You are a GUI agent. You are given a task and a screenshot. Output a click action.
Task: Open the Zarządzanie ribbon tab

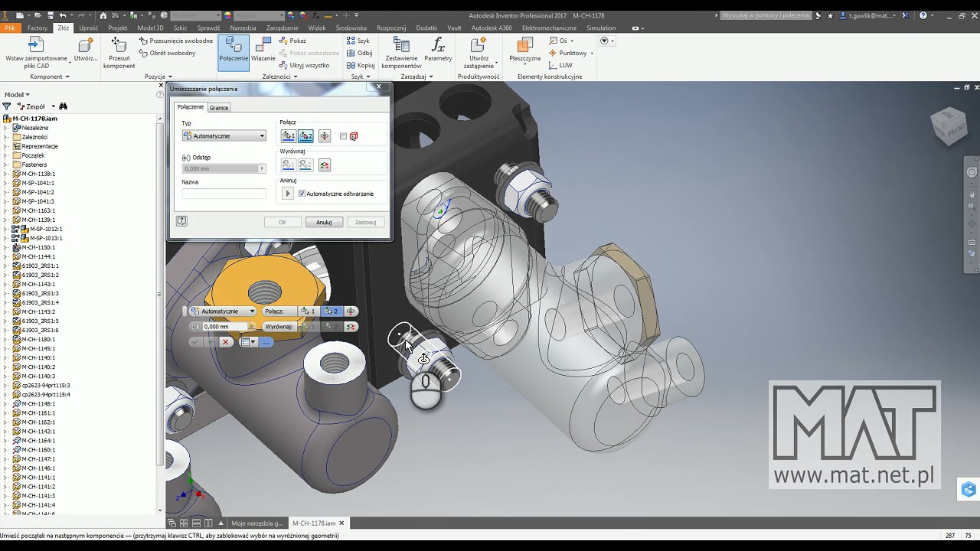pyautogui.click(x=283, y=28)
